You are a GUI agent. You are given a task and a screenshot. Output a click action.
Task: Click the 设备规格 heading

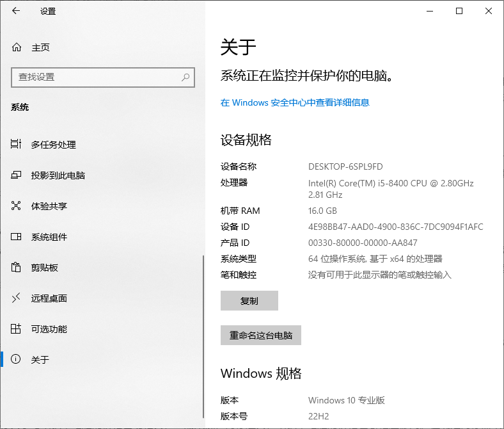click(x=246, y=140)
